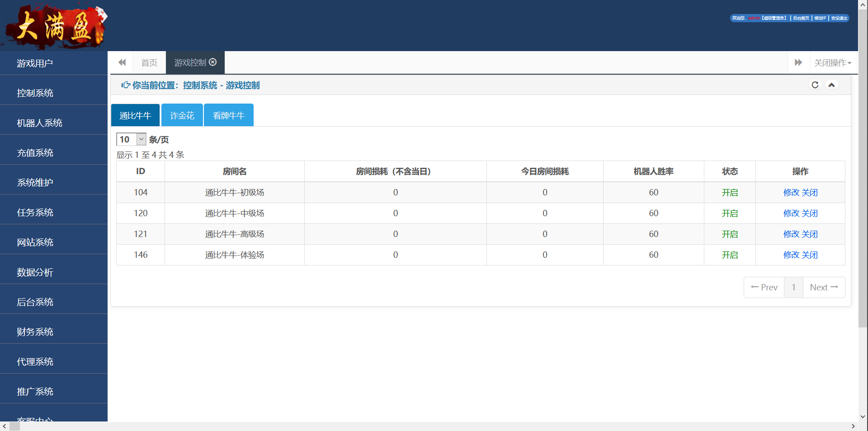Click the vertical scrollbar down arrow
868x431 pixels.
(x=863, y=417)
